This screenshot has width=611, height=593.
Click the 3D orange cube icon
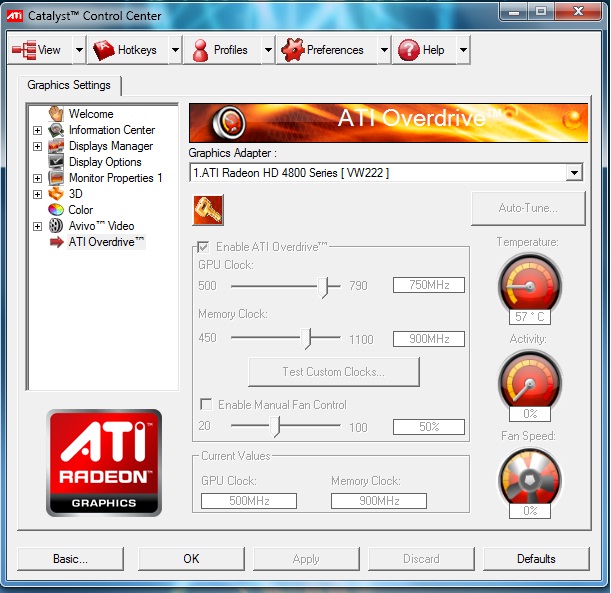click(x=56, y=194)
